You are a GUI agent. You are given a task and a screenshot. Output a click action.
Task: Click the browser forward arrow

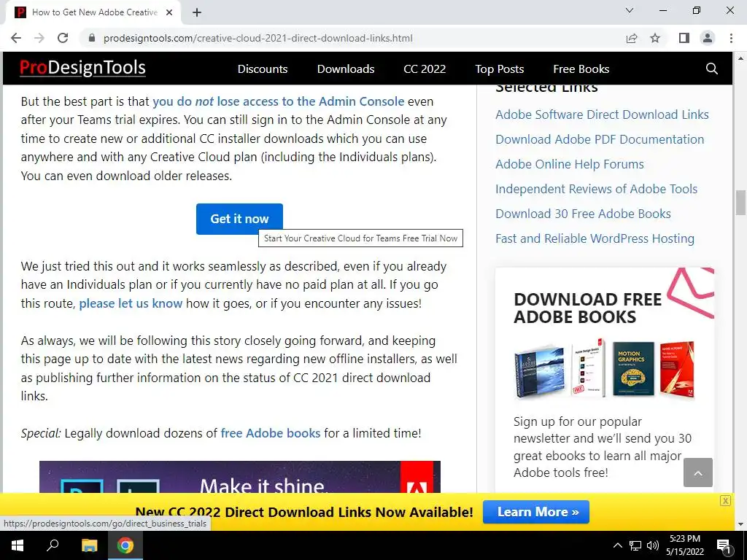coord(39,38)
